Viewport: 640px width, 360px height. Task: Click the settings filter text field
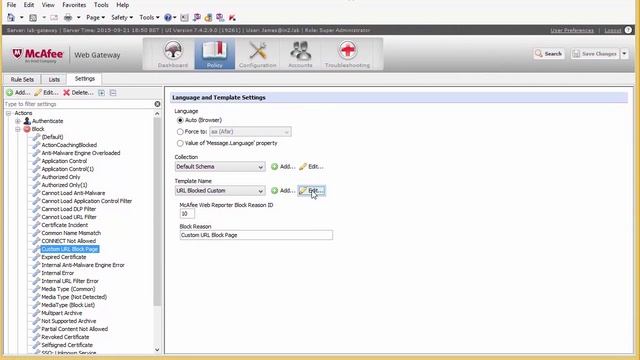pos(78,104)
